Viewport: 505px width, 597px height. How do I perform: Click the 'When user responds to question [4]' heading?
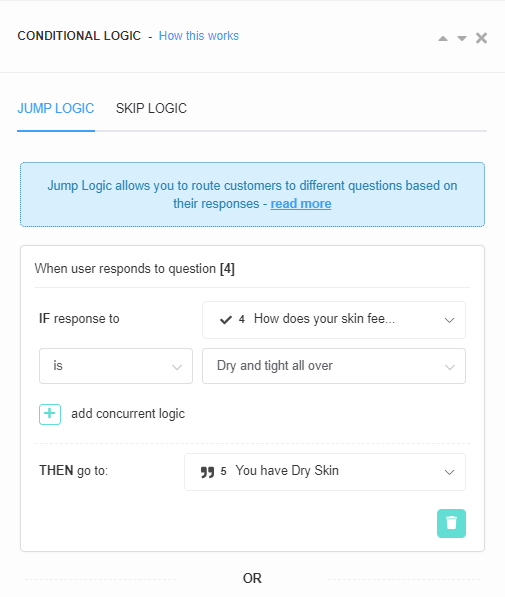pos(134,269)
